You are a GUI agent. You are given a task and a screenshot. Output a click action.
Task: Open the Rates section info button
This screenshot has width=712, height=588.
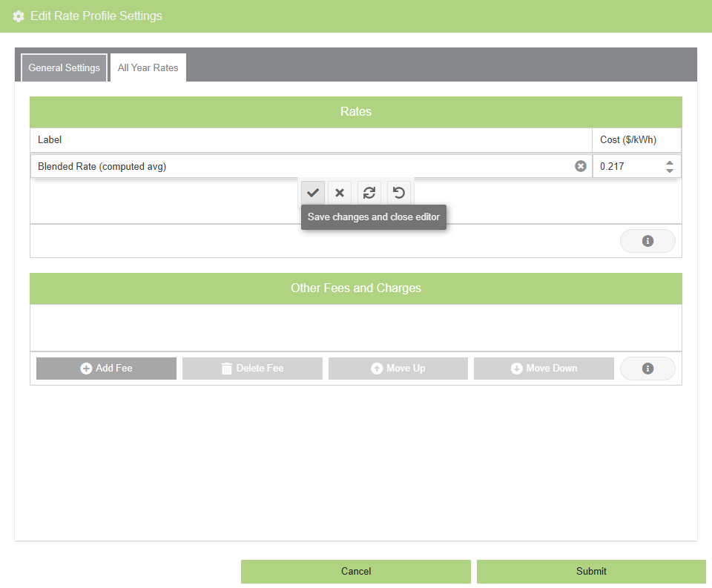pos(647,240)
